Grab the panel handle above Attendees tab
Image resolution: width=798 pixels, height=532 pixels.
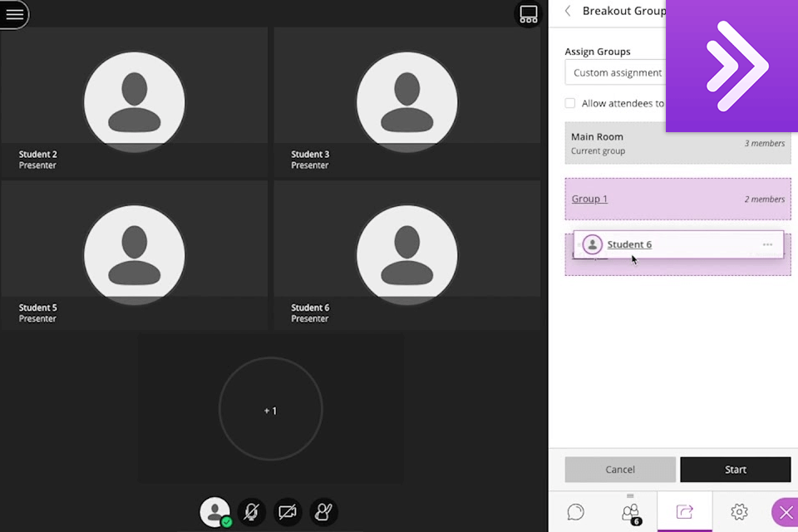tap(630, 495)
